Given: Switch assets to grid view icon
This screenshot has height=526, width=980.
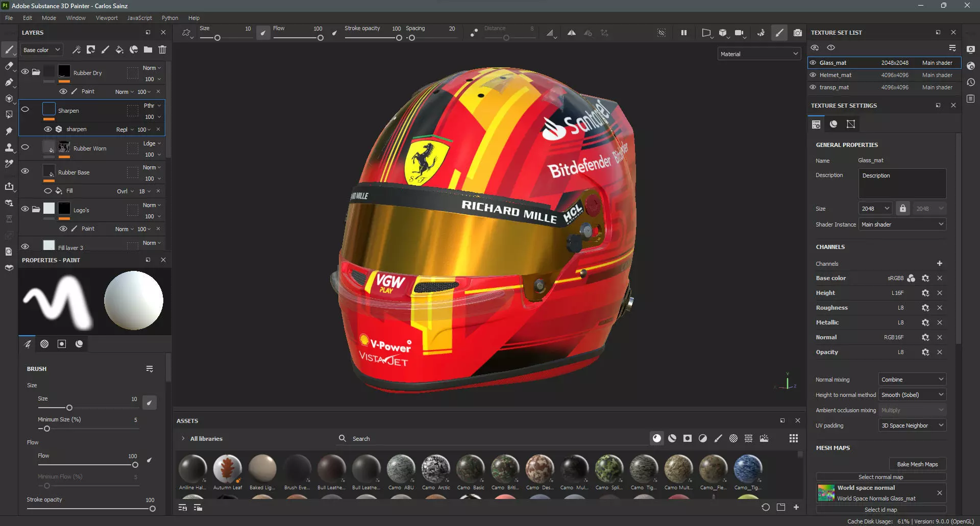Looking at the screenshot, I should click(794, 438).
